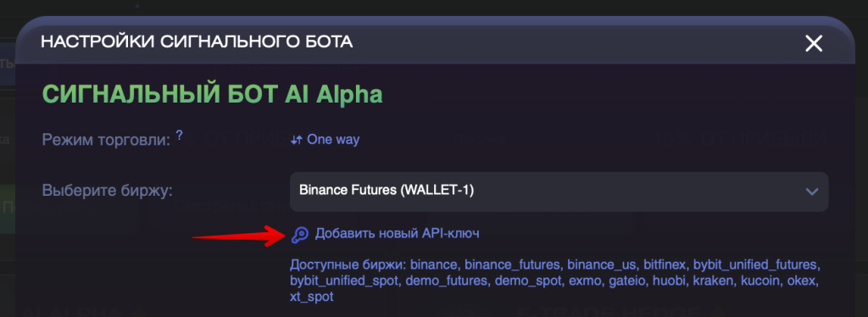This screenshot has width=868, height=317.
Task: Click the dimmed green button behind dialog
Action: tap(8, 208)
